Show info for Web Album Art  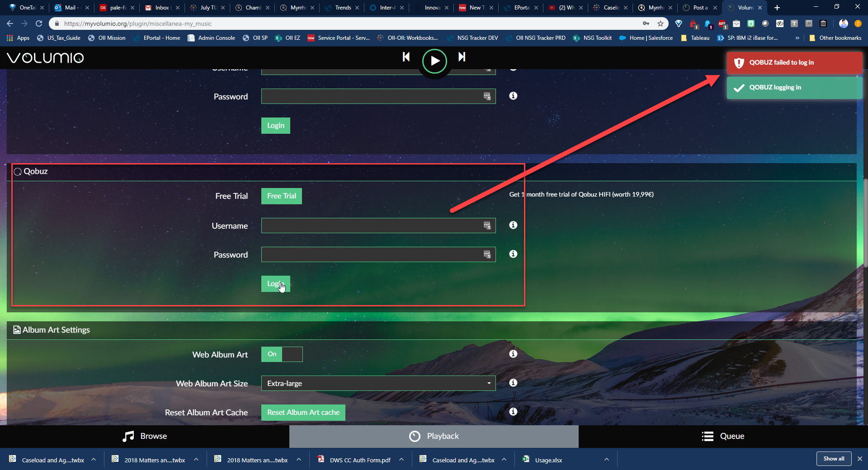click(x=513, y=354)
